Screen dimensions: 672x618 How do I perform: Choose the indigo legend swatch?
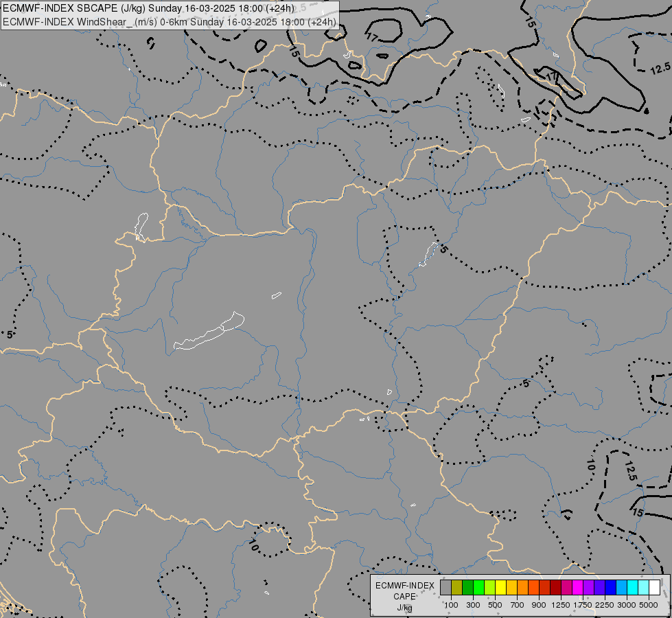[600, 587]
